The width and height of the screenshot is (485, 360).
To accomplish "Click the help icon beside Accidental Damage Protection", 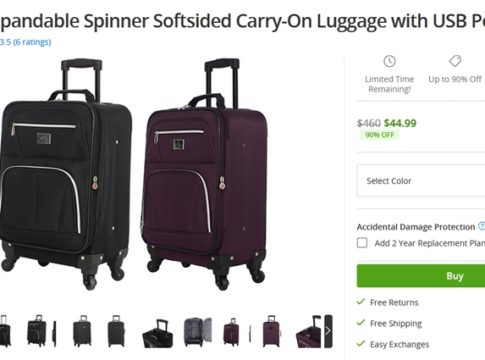I will coord(482,226).
